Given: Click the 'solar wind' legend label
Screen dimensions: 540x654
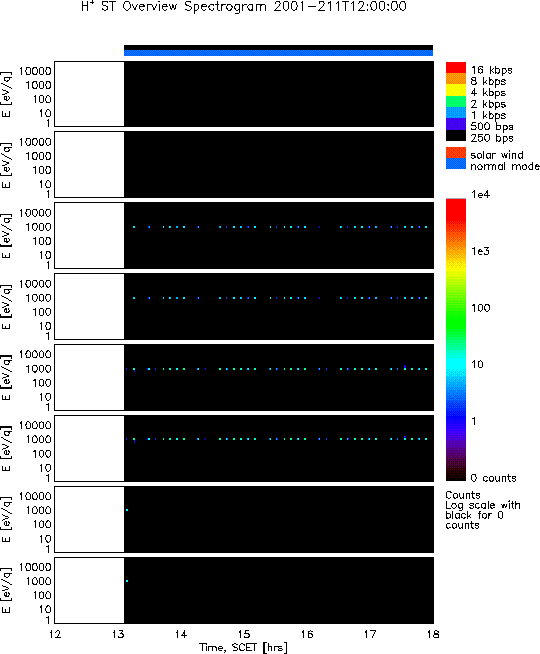Looking at the screenshot, I should coord(497,155).
